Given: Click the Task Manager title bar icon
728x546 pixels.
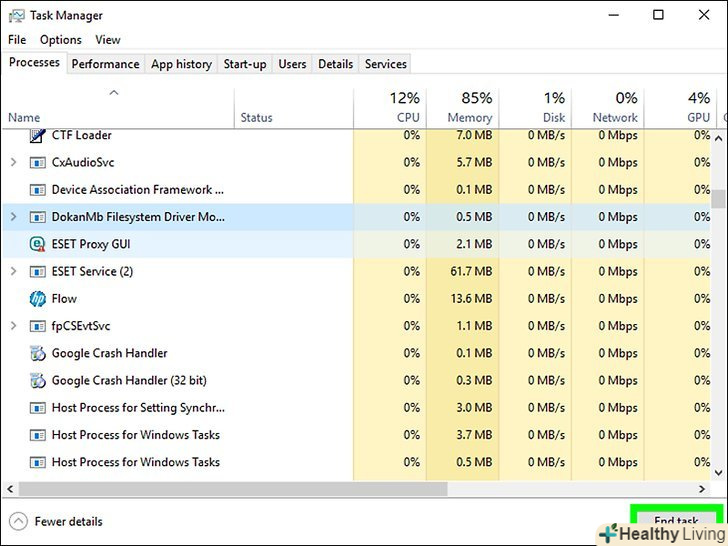Looking at the screenshot, I should coord(15,15).
